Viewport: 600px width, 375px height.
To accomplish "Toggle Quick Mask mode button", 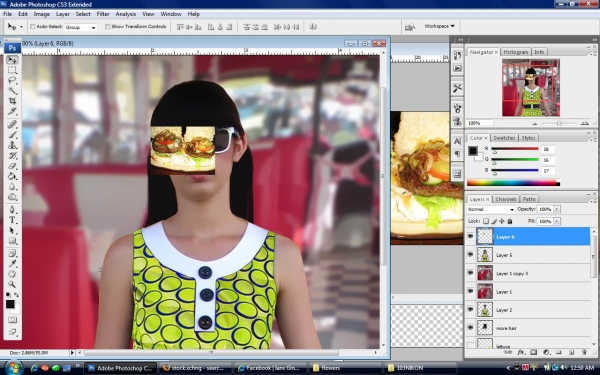I will (x=12, y=320).
